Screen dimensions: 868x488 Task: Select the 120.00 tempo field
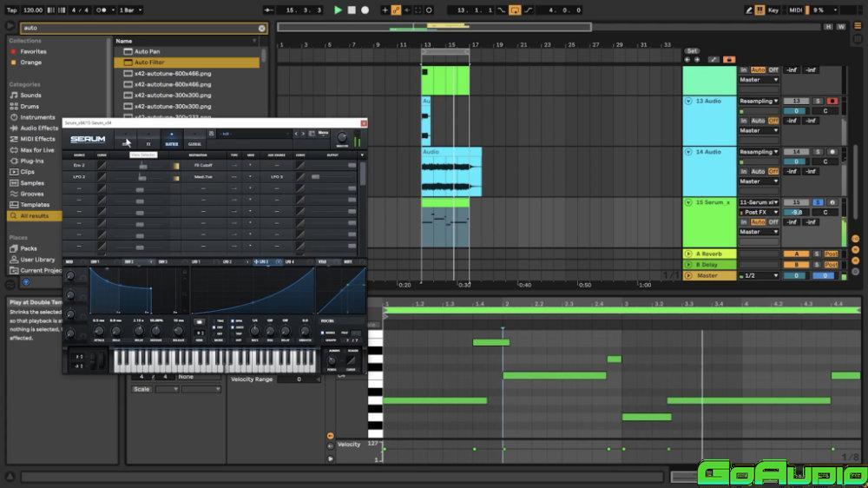click(33, 10)
